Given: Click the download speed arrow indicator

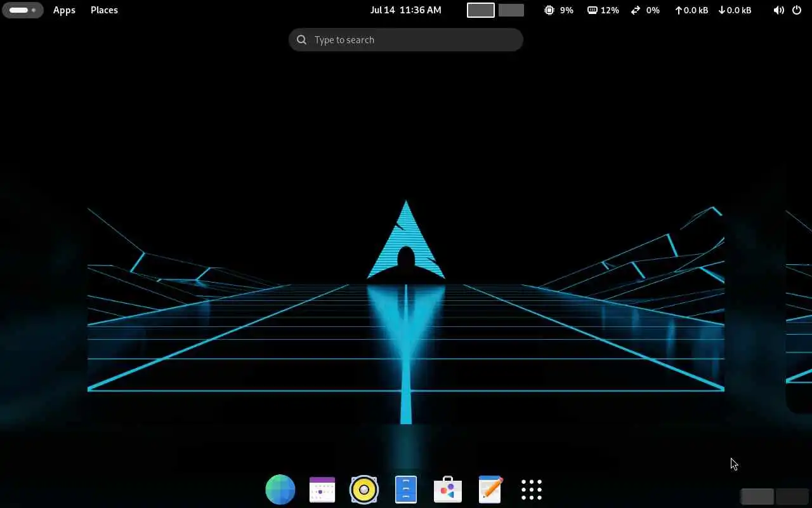Looking at the screenshot, I should tap(722, 10).
